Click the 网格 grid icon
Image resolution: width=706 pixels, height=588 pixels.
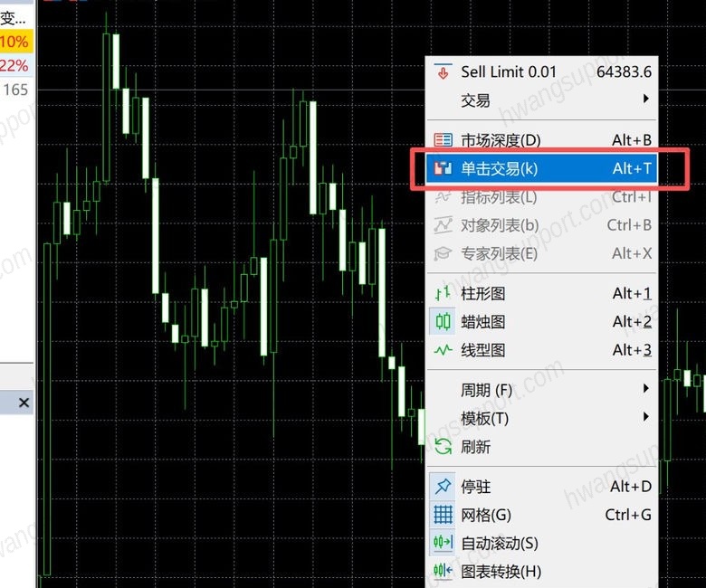[x=443, y=515]
